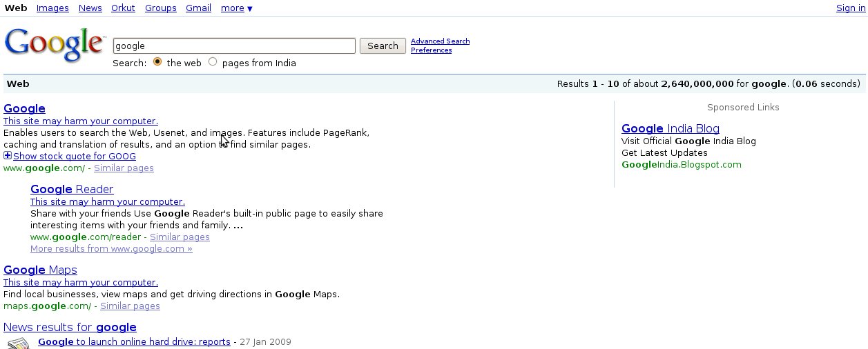The height and width of the screenshot is (349, 868).
Task: Open 'News results for google' heading
Action: [70, 327]
